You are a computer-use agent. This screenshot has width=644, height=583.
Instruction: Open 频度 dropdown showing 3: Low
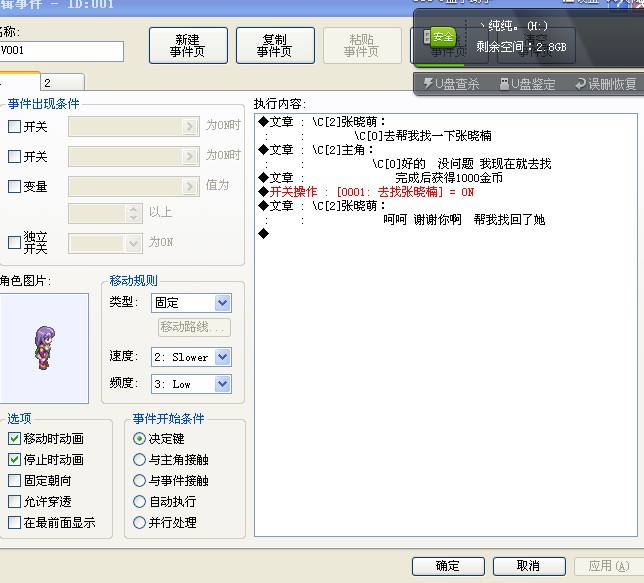coord(191,384)
